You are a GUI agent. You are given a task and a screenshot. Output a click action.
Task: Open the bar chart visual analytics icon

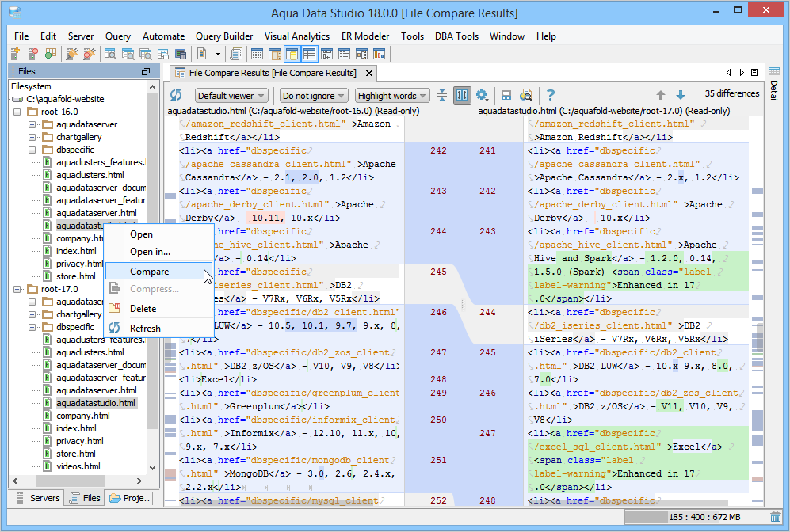pyautogui.click(x=379, y=53)
